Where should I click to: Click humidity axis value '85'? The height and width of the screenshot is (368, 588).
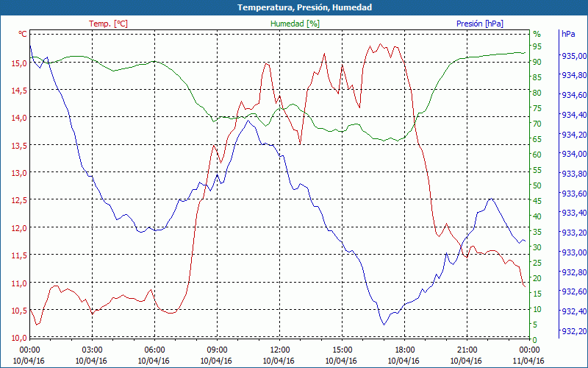pos(537,77)
